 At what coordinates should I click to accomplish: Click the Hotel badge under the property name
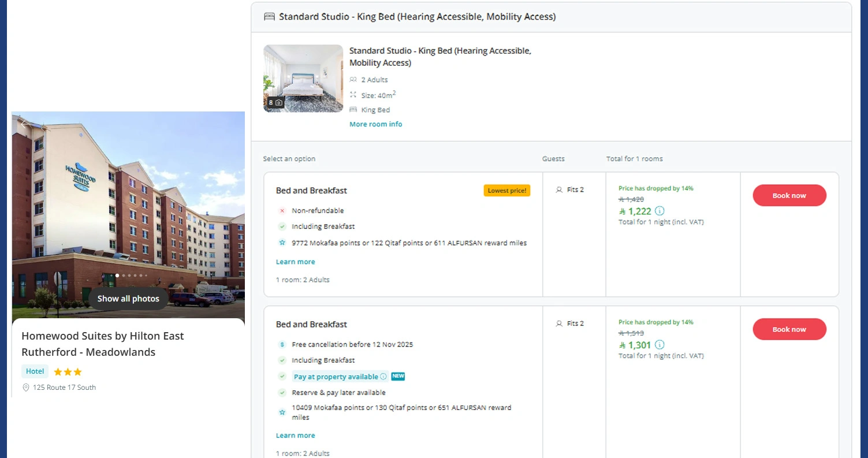pyautogui.click(x=34, y=371)
